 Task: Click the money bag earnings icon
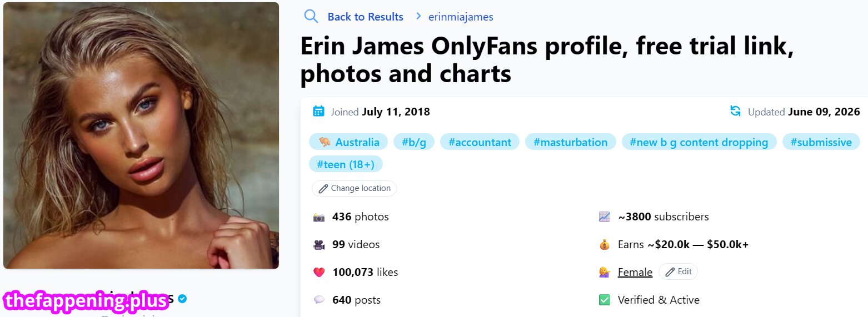point(605,245)
